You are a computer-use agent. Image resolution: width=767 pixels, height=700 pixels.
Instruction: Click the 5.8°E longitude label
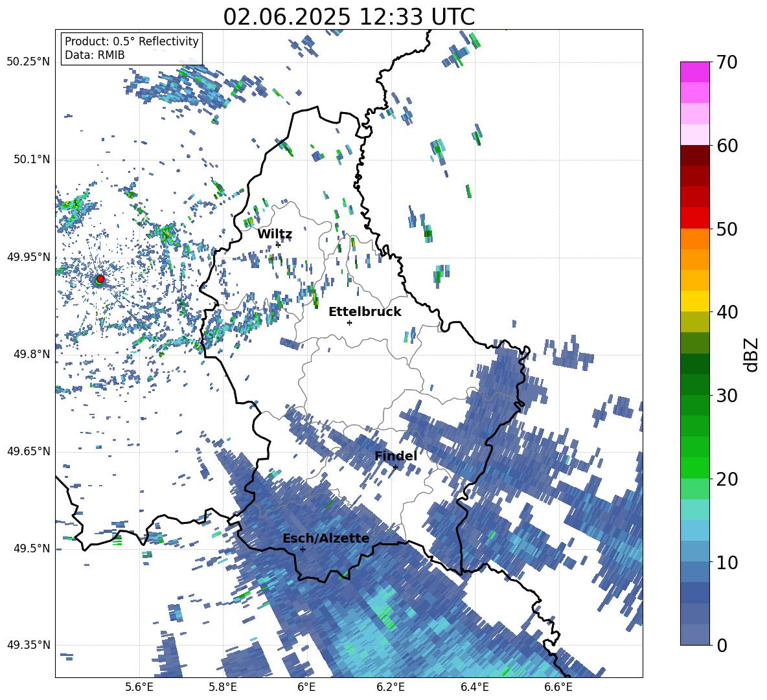tap(223, 687)
